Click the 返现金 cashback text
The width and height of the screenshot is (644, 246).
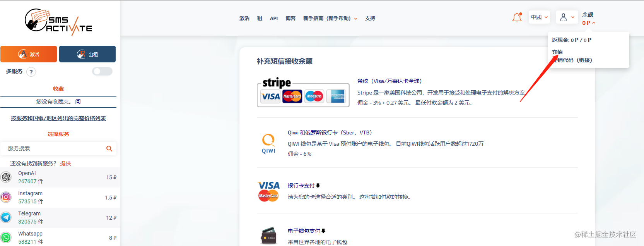click(x=572, y=40)
